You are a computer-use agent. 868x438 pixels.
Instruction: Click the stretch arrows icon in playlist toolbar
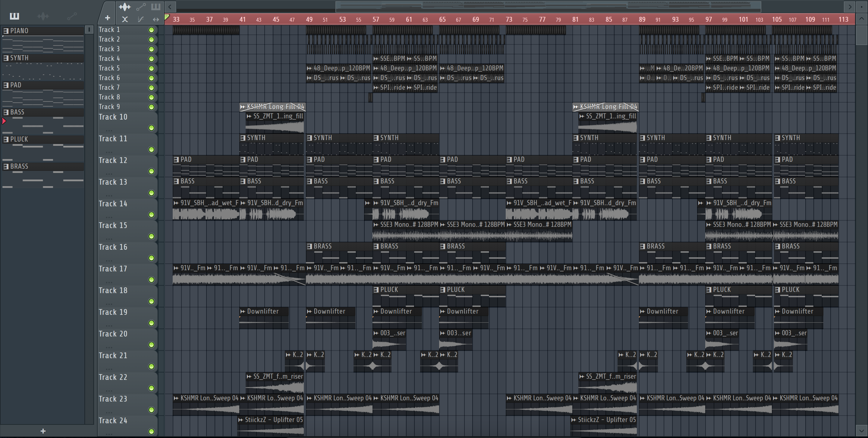point(156,20)
